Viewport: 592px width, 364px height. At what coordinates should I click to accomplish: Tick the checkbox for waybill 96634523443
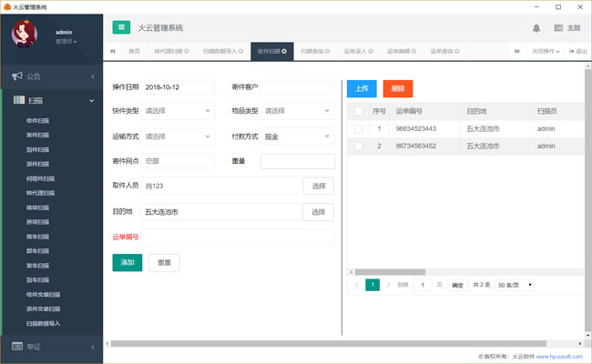tap(358, 129)
